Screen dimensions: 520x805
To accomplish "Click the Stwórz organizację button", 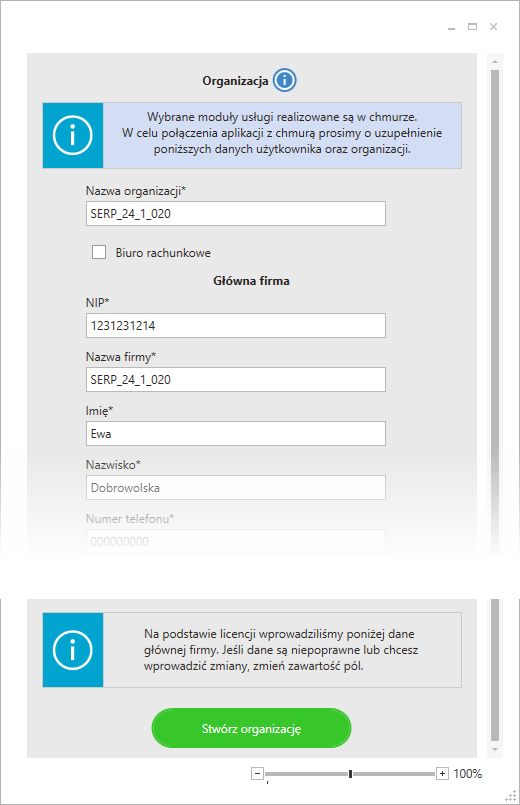I will tap(252, 728).
